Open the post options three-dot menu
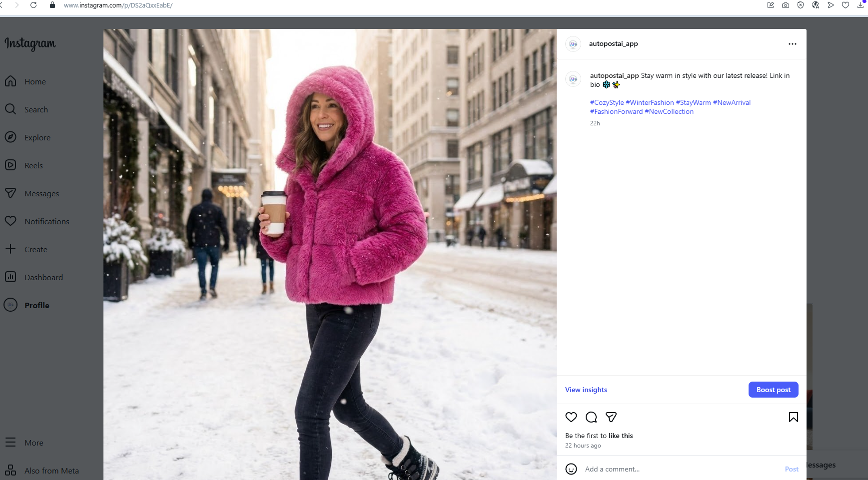The height and width of the screenshot is (480, 868). point(792,44)
